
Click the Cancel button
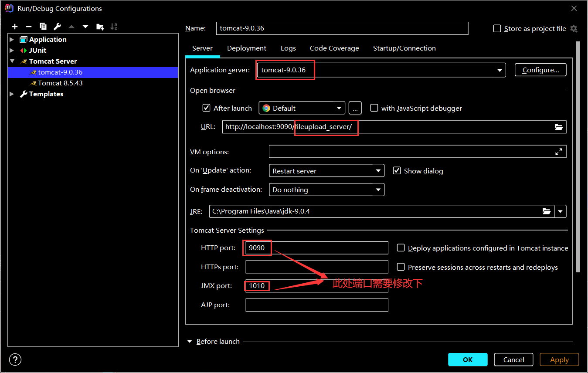(x=513, y=359)
